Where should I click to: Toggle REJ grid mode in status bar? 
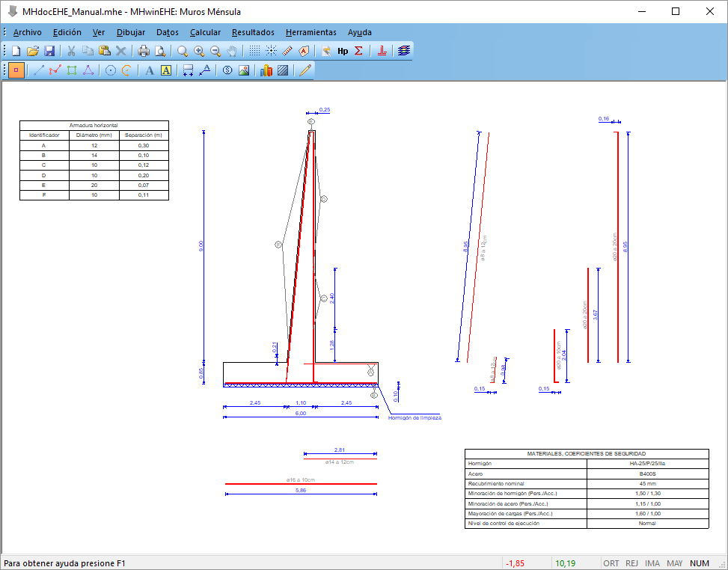click(x=632, y=563)
